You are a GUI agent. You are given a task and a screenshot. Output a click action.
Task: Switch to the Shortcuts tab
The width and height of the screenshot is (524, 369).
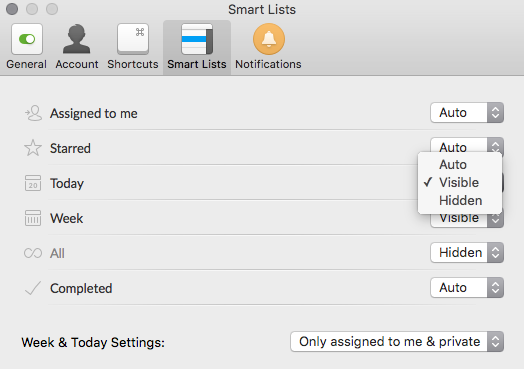tap(133, 46)
